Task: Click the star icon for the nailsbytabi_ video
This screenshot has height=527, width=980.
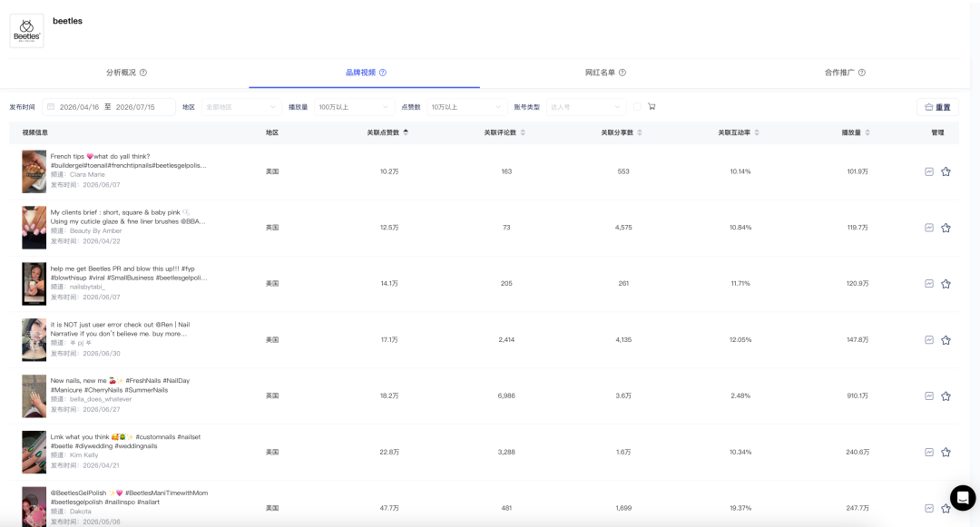Action: pyautogui.click(x=946, y=284)
